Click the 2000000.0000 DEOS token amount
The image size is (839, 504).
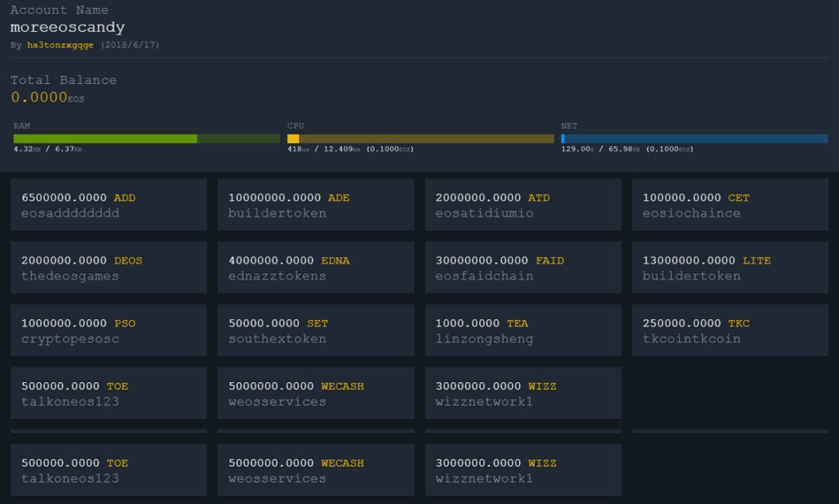[x=82, y=261]
